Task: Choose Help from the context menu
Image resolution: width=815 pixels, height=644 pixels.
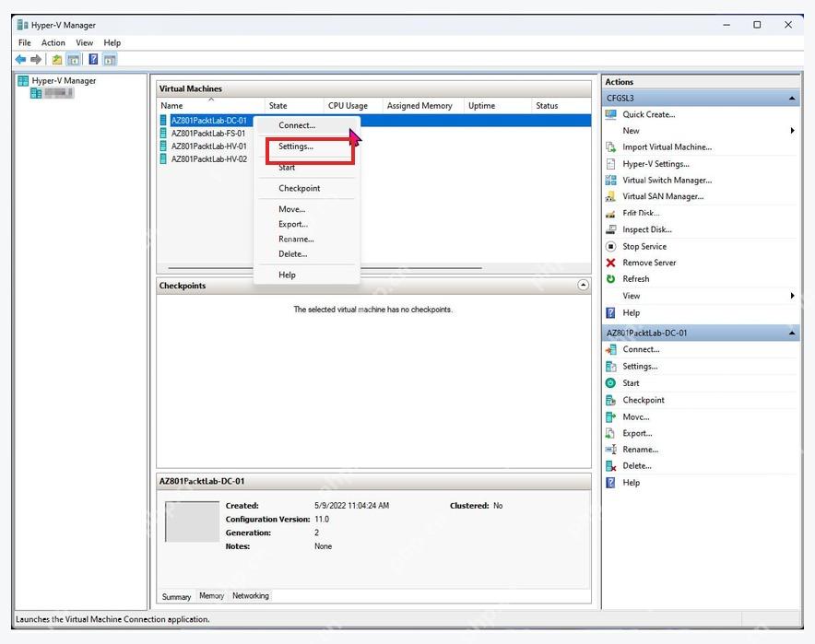Action: (307, 275)
